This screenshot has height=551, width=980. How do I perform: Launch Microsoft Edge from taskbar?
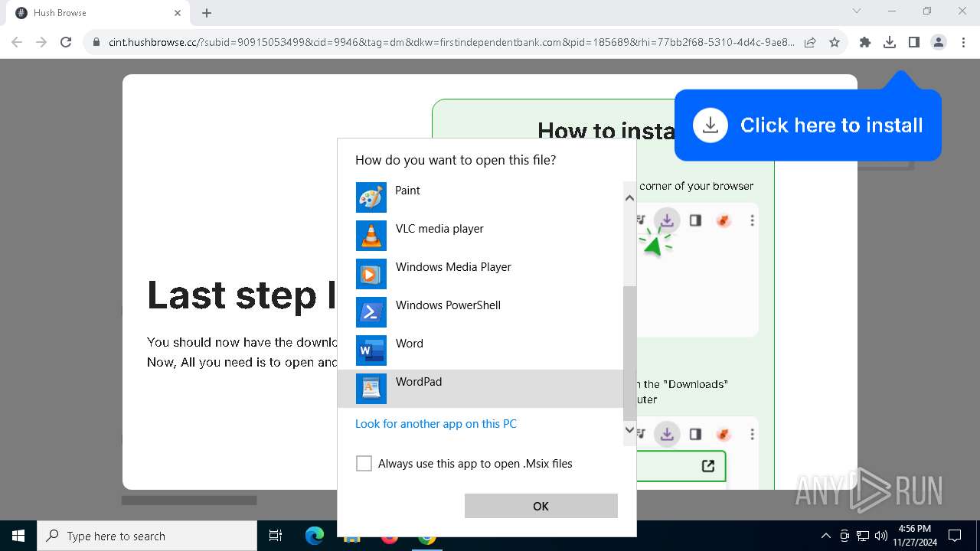pyautogui.click(x=315, y=536)
